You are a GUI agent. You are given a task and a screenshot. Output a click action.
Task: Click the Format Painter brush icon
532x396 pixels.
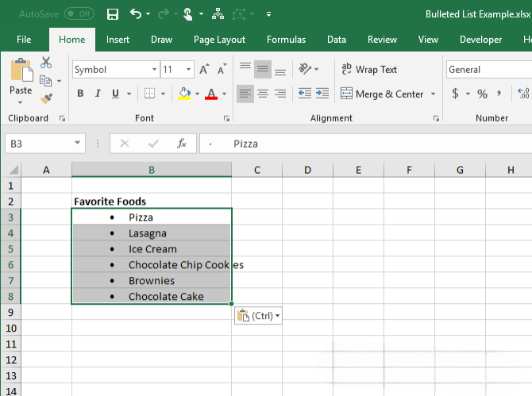coord(46,98)
